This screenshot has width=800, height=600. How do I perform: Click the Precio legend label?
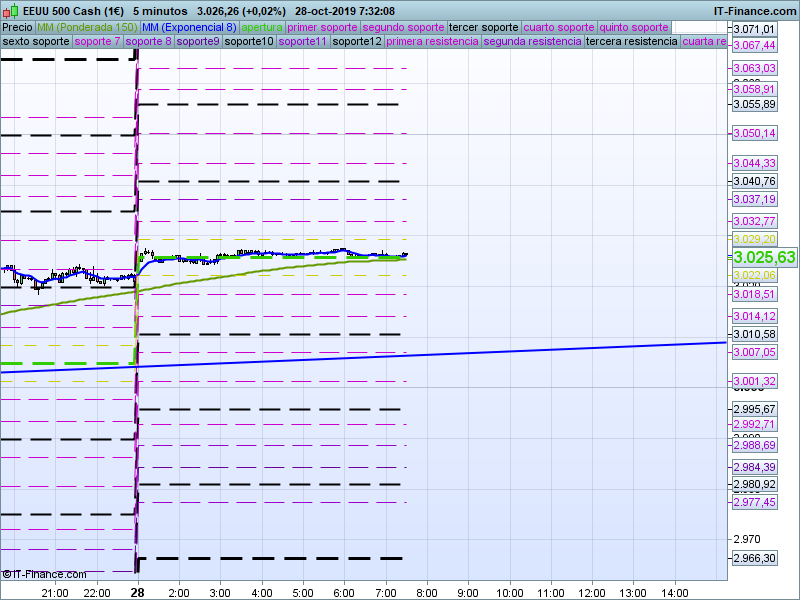17,27
